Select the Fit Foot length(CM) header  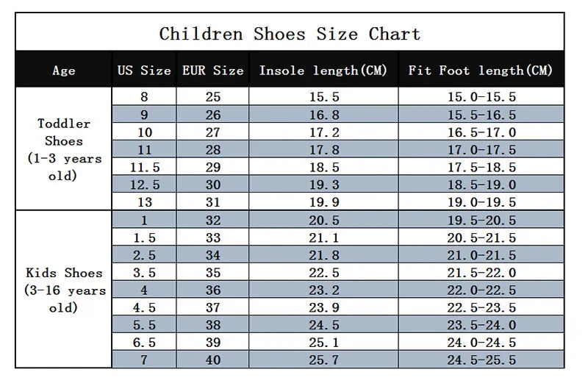pyautogui.click(x=481, y=71)
